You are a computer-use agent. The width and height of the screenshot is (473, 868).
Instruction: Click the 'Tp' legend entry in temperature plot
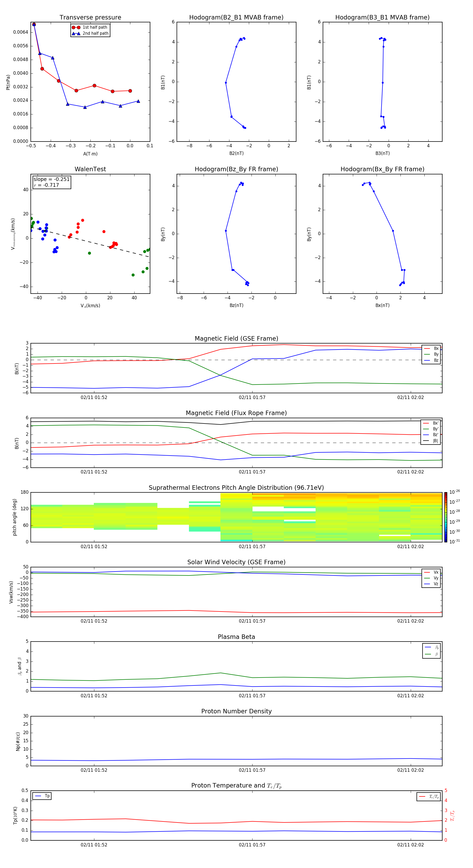click(x=42, y=796)
